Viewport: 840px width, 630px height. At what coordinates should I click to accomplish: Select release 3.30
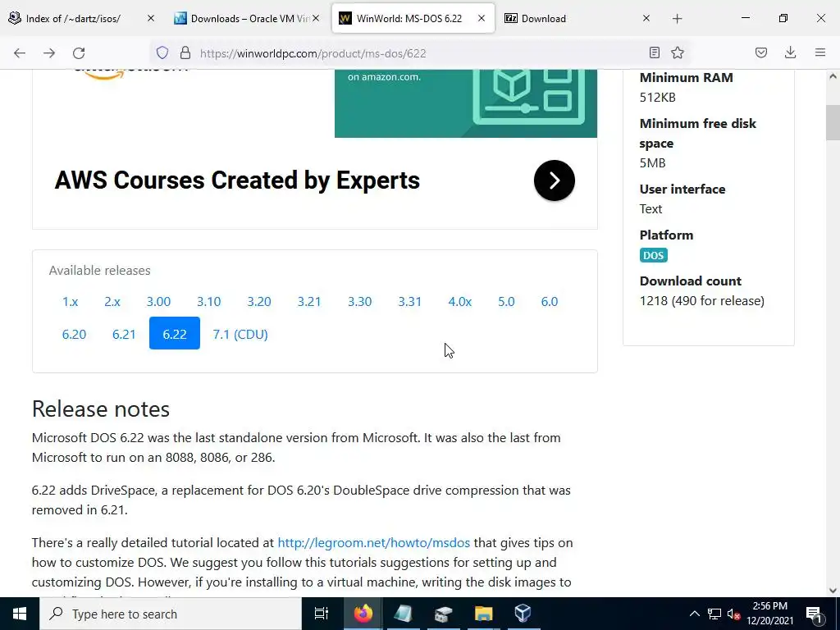tap(359, 302)
